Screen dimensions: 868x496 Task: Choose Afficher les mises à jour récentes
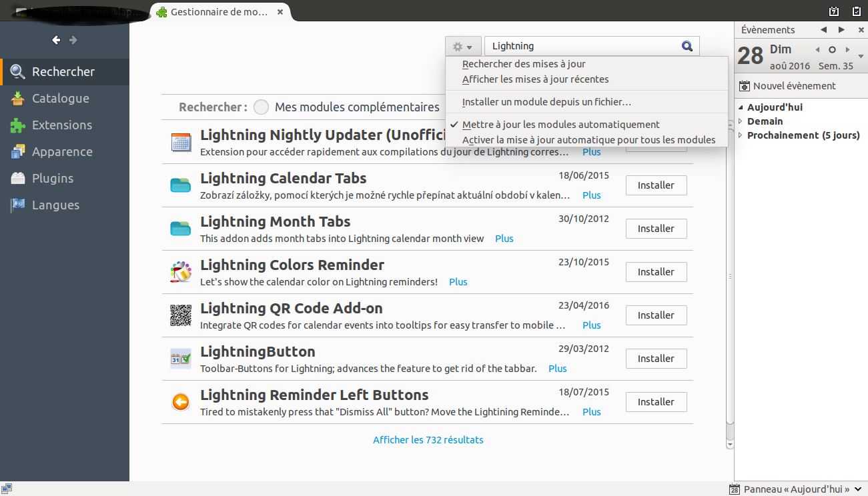[586, 79]
